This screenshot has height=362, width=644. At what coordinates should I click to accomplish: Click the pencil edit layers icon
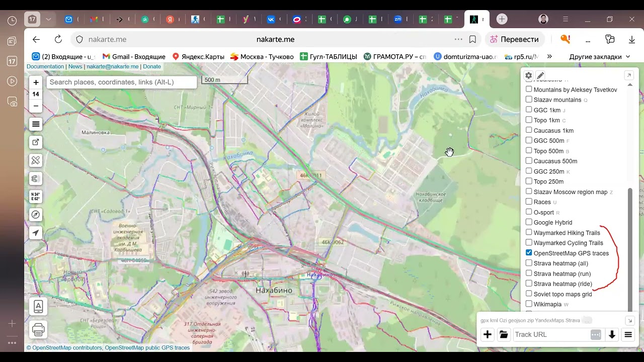(540, 75)
